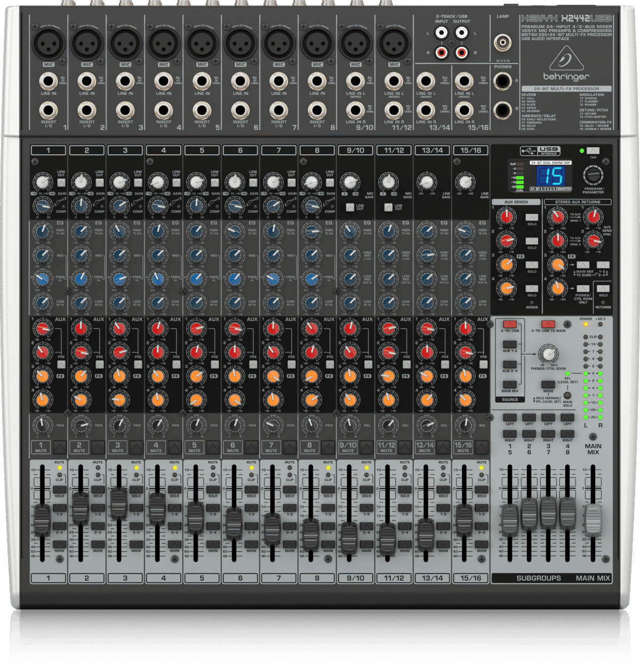Click the yellow POWER LED
Image resolution: width=640 pixels, height=672 pixels.
(586, 324)
